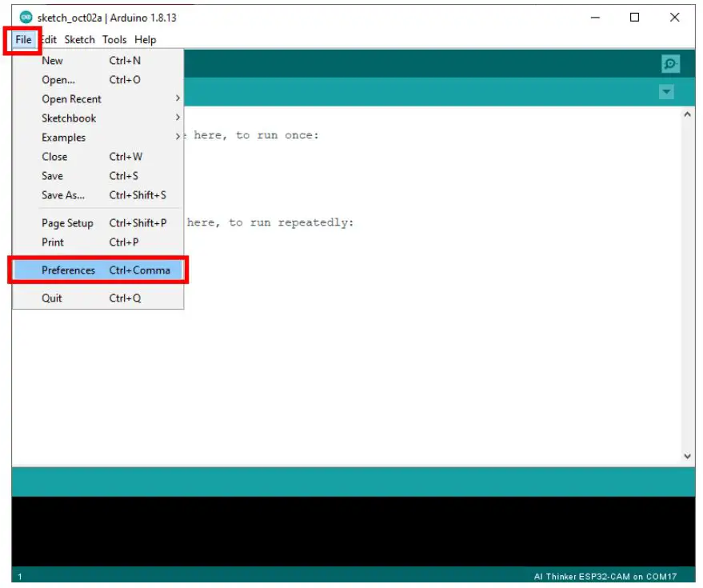Close the current sketch via Close
703x588 pixels.
[54, 156]
